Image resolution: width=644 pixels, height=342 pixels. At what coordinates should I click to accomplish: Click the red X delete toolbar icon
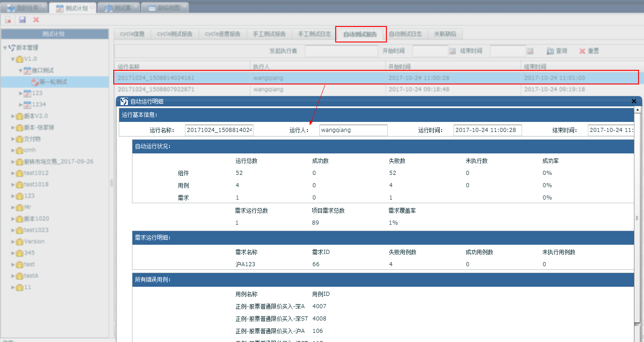point(36,20)
